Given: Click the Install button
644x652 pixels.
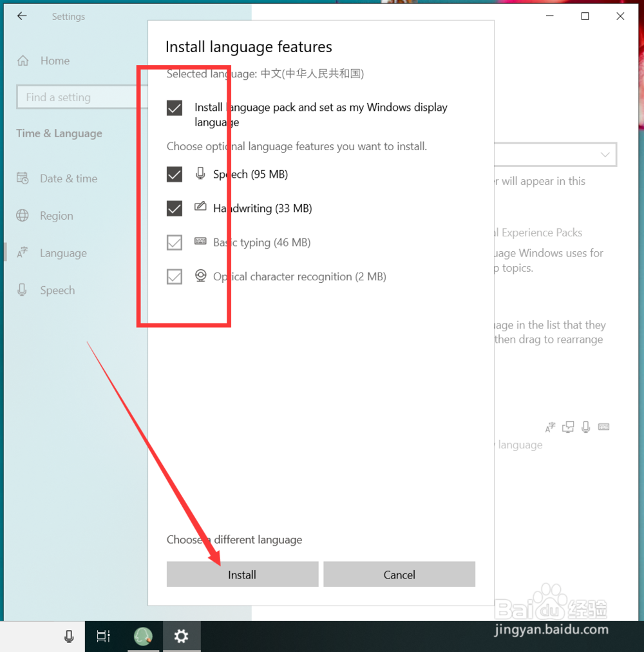Looking at the screenshot, I should 242,574.
